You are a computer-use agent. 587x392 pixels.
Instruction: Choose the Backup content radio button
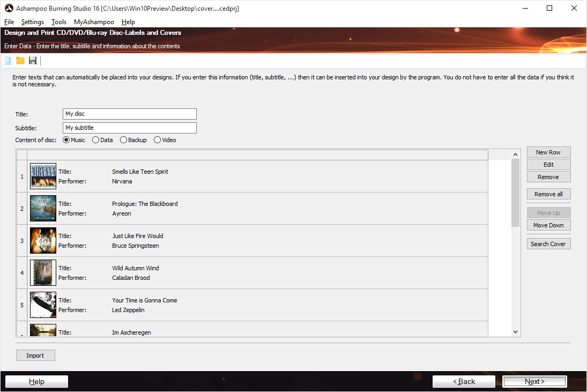pos(123,140)
